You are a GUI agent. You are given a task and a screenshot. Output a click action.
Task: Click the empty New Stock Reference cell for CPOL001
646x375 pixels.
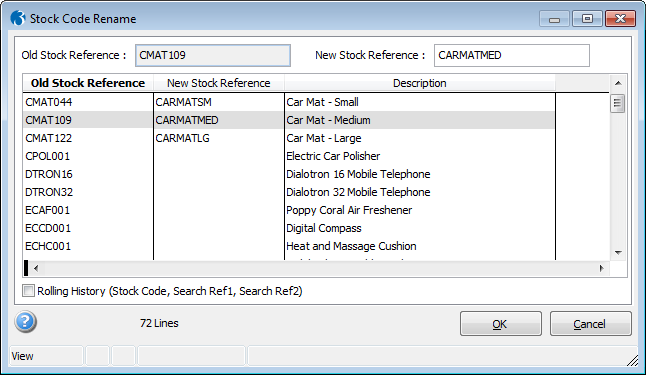point(219,156)
